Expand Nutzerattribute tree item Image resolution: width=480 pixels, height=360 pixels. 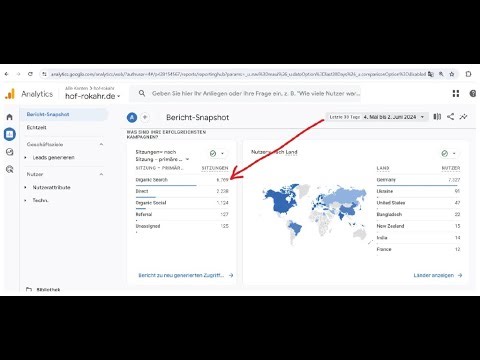click(x=25, y=187)
